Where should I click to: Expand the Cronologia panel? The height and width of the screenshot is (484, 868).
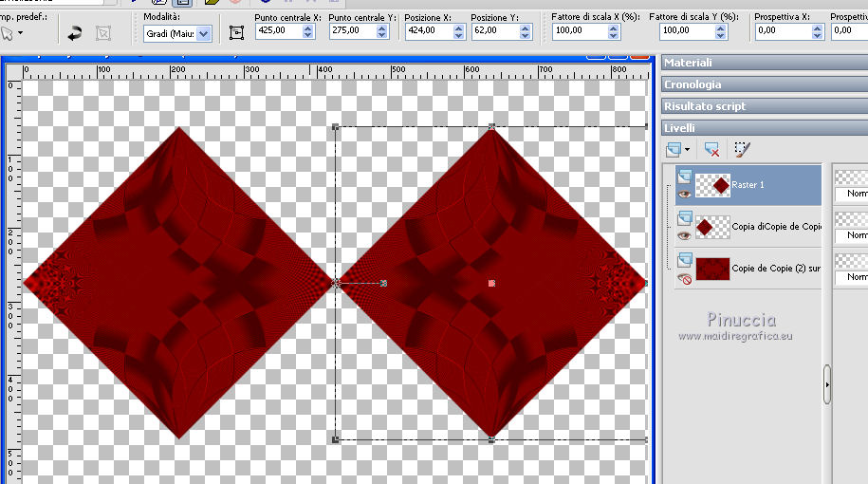(x=765, y=84)
